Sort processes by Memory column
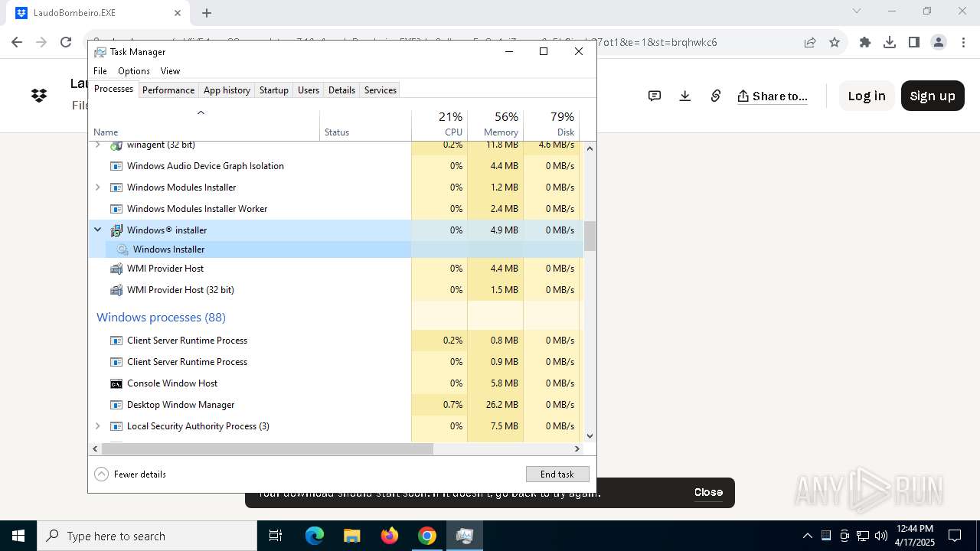The height and width of the screenshot is (551, 980). click(x=495, y=125)
